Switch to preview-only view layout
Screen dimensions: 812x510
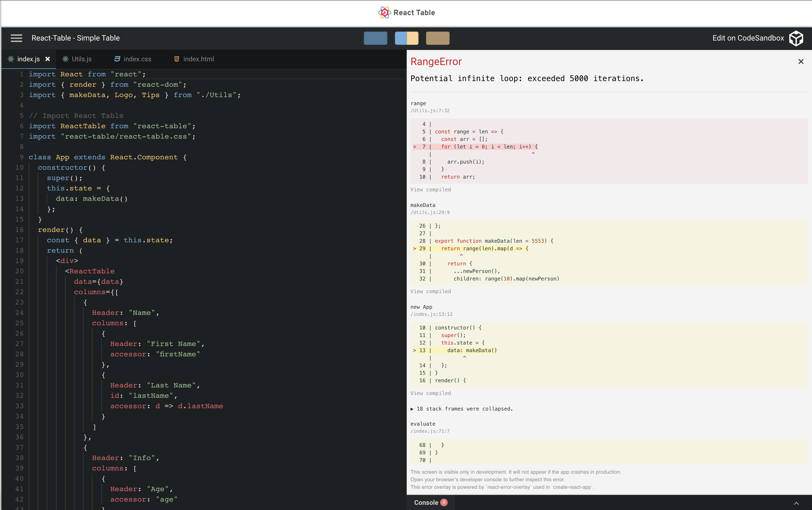(438, 38)
